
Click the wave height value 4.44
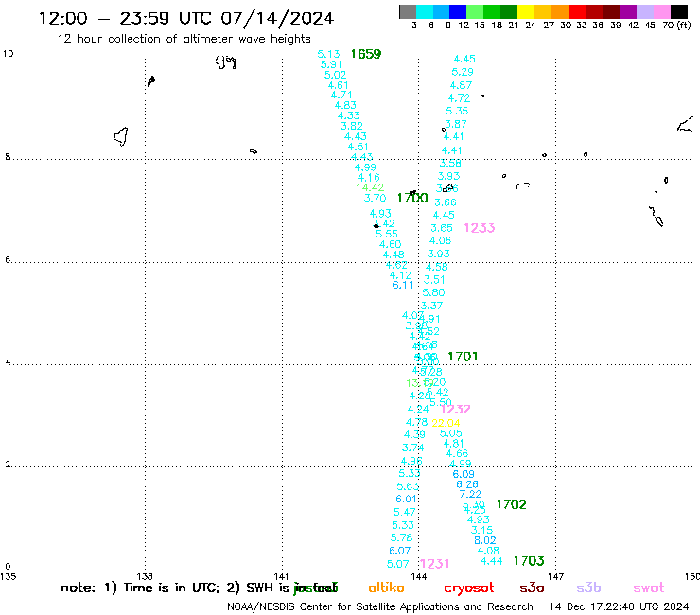click(x=492, y=561)
